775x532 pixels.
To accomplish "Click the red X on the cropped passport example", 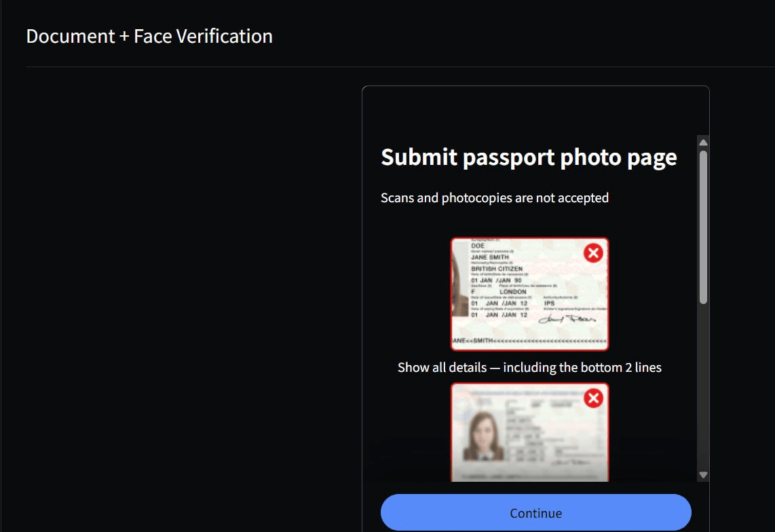I will click(593, 253).
